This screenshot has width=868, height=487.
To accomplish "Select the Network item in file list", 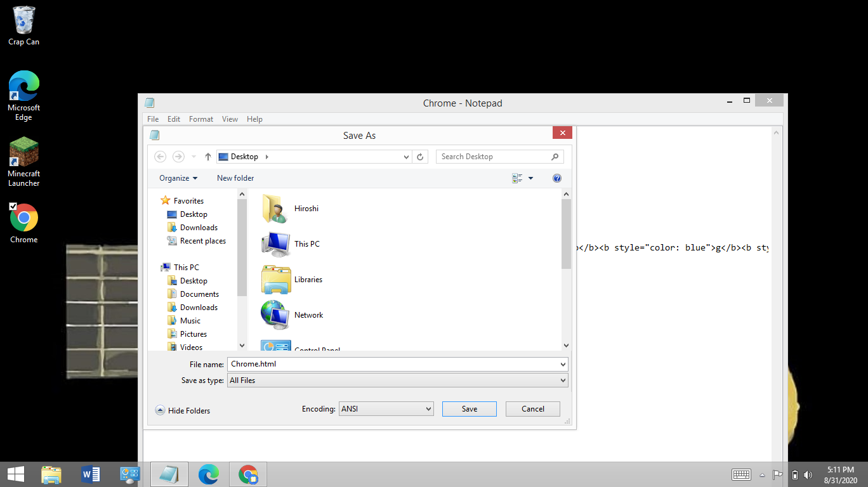I will 292,315.
